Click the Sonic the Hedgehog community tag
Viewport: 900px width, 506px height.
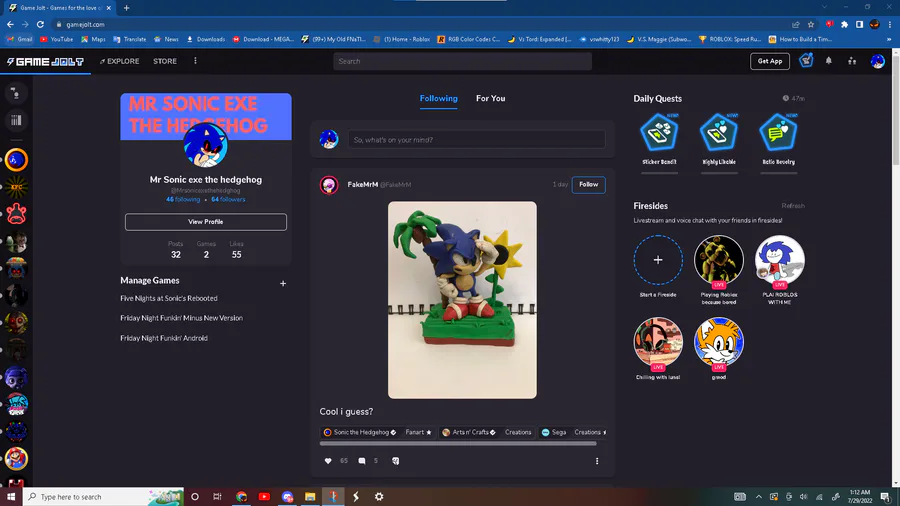pyautogui.click(x=360, y=433)
